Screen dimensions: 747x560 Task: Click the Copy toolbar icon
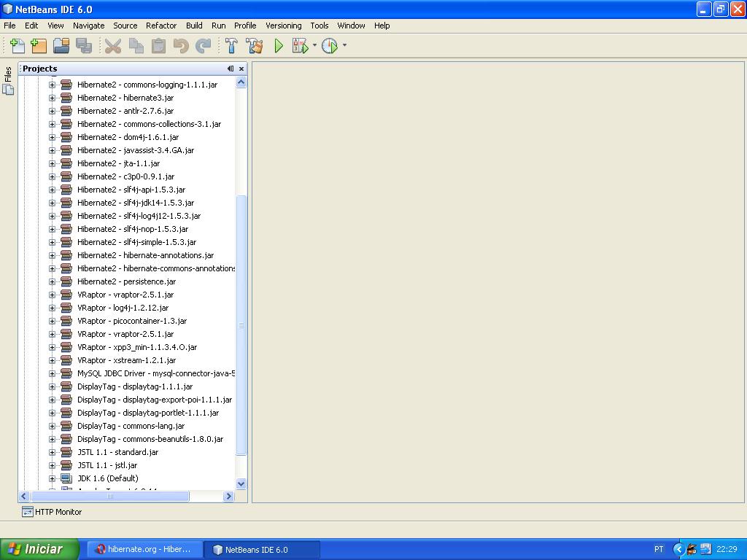point(136,46)
